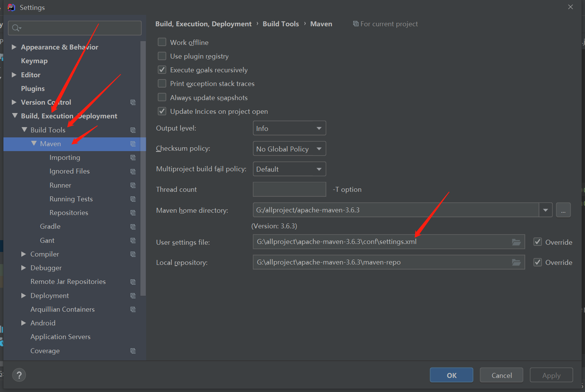Click the IntelliJ IDEA logo in title bar
This screenshot has width=585, height=392.
(11, 7)
